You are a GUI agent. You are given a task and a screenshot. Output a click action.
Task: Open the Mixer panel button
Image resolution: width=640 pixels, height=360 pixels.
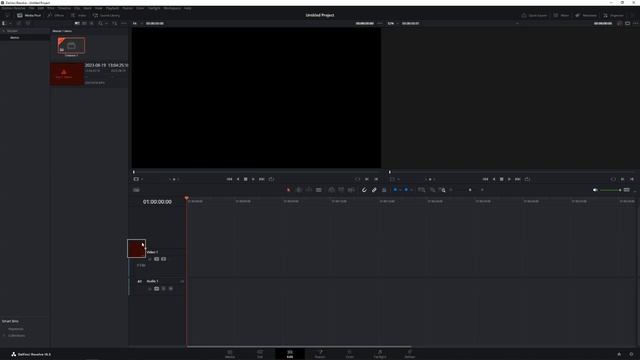pyautogui.click(x=561, y=15)
